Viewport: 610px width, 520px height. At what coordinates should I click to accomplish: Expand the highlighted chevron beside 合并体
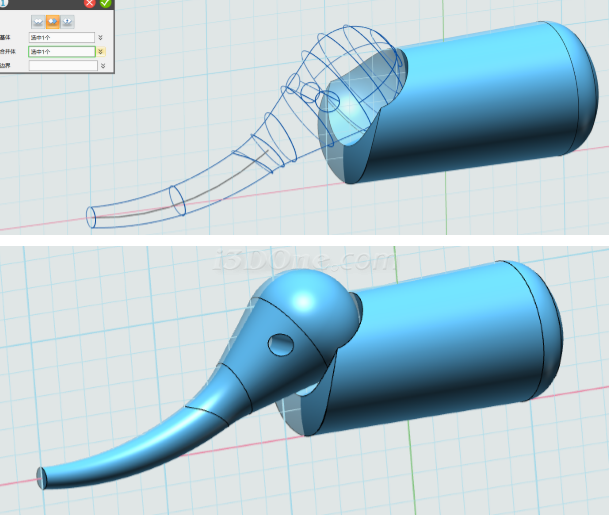pos(102,51)
